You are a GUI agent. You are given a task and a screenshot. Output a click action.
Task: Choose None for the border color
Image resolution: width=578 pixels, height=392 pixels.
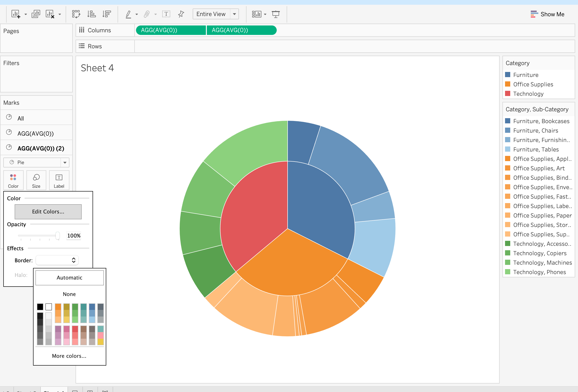[x=69, y=294]
